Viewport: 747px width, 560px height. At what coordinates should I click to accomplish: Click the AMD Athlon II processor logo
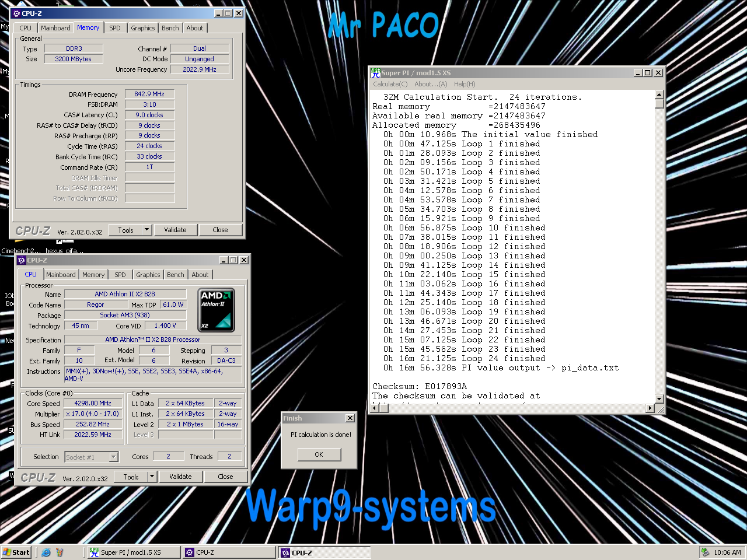pos(217,309)
